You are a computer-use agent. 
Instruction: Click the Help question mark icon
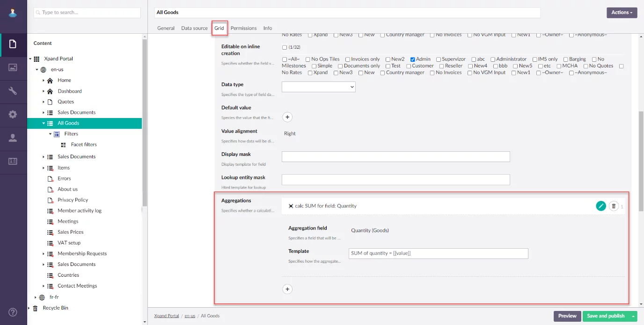point(13,312)
